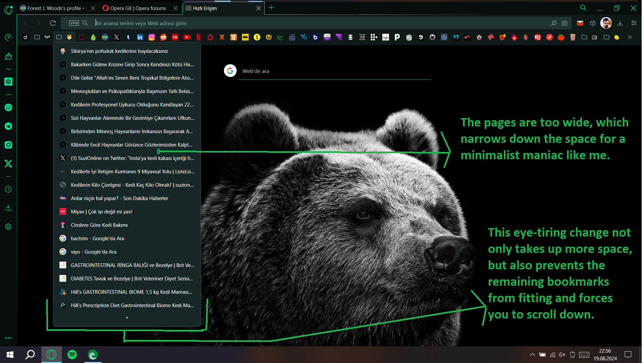Open 'Cinslere Göre Kedi Bakımı' bookmark
This screenshot has width=644, height=363.
(127, 225)
